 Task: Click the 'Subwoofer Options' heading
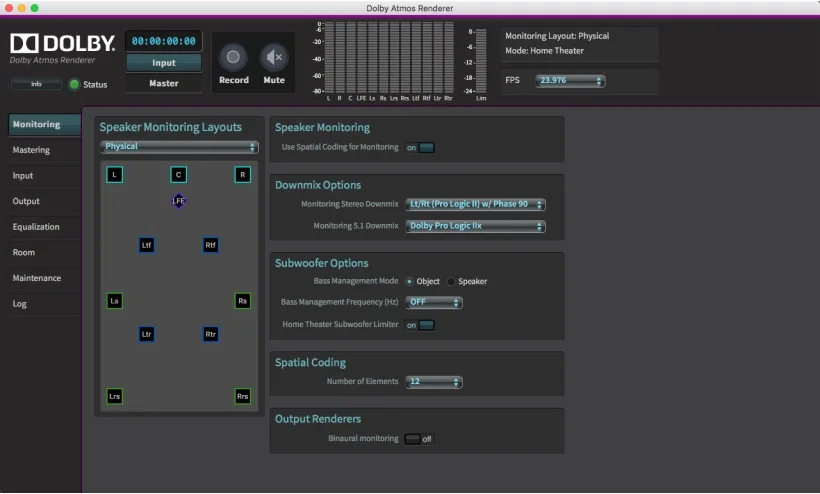coord(322,263)
